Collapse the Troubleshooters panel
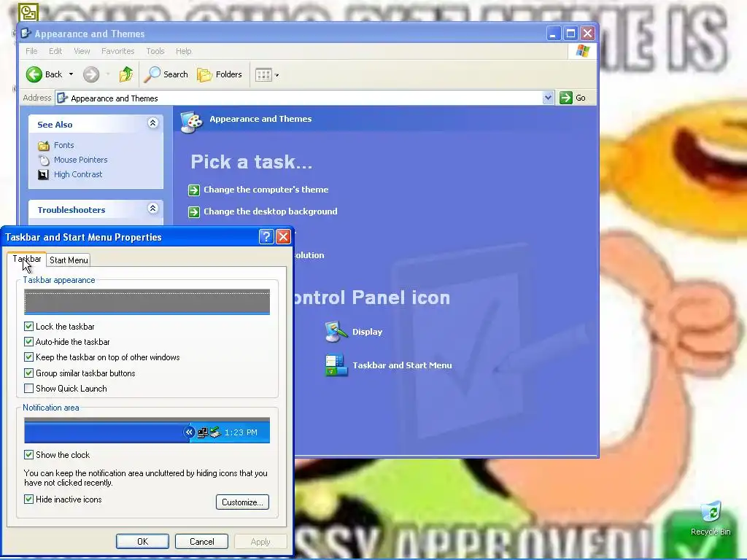This screenshot has height=560, width=747. [152, 208]
